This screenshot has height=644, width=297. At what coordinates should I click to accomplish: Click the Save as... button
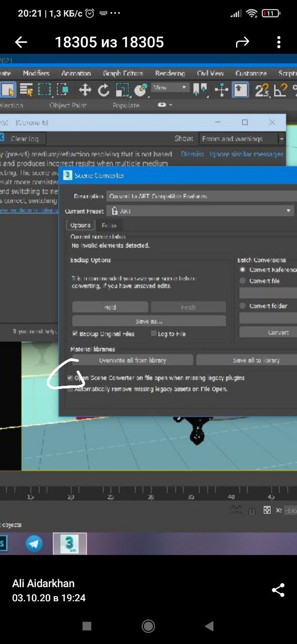tap(149, 321)
